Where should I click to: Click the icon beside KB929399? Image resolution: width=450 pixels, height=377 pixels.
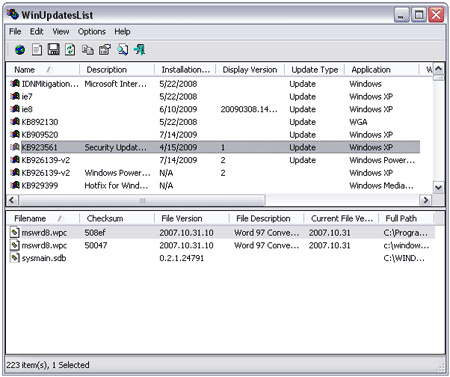coord(15,185)
